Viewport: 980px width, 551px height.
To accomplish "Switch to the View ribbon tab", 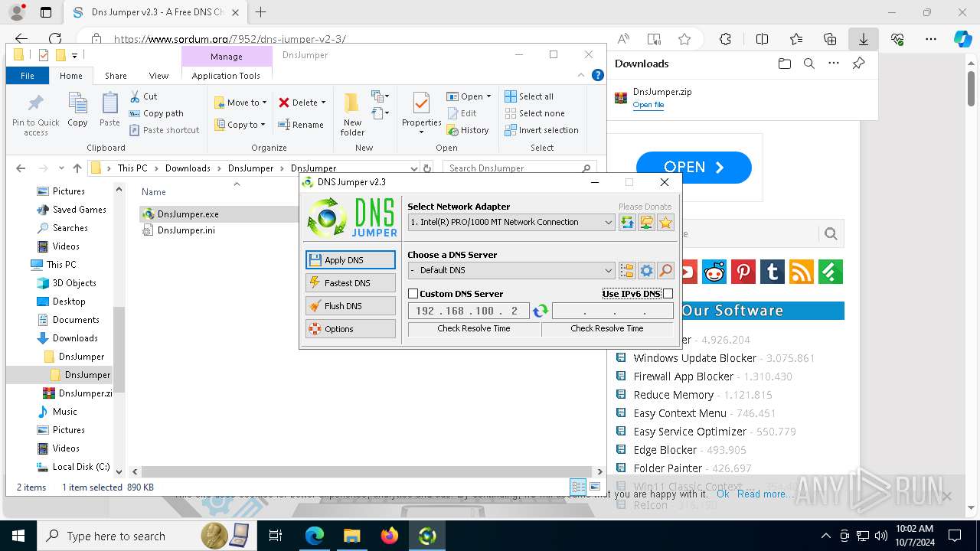I will coord(158,76).
